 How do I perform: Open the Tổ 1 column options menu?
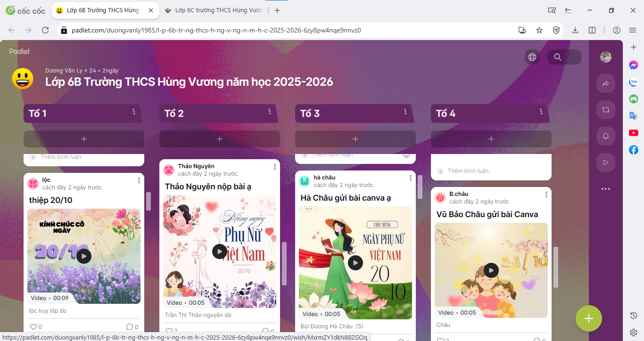pos(134,112)
